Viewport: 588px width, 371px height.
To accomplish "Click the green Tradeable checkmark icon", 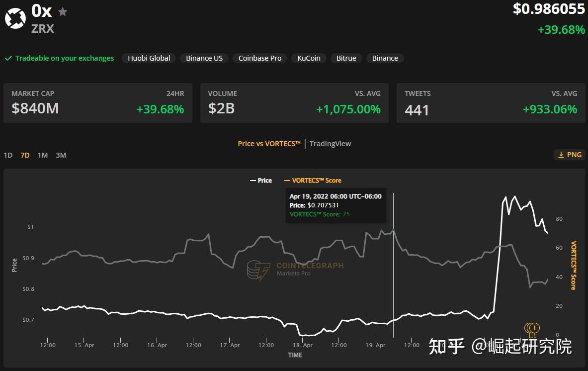I will 8,58.
